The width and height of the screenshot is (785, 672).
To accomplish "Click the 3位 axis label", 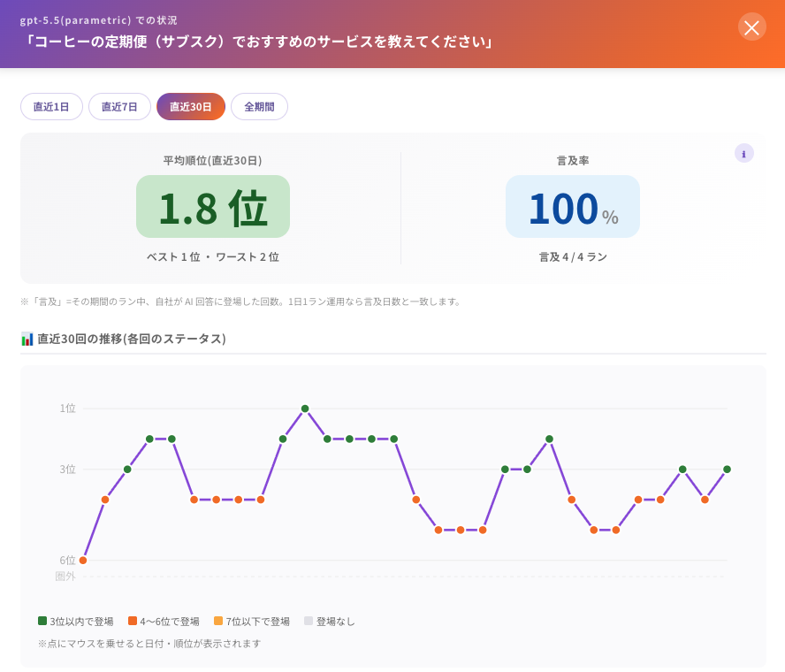I will pyautogui.click(x=67, y=470).
